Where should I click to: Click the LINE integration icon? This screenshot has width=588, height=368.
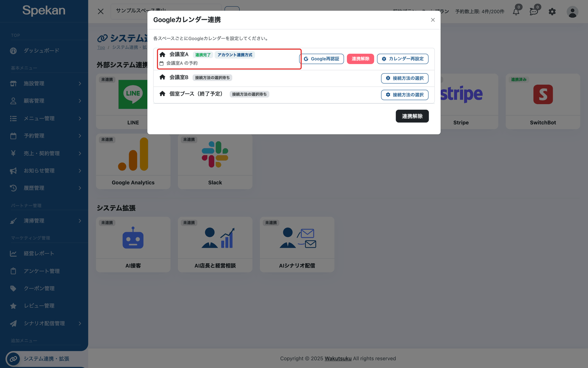133,94
